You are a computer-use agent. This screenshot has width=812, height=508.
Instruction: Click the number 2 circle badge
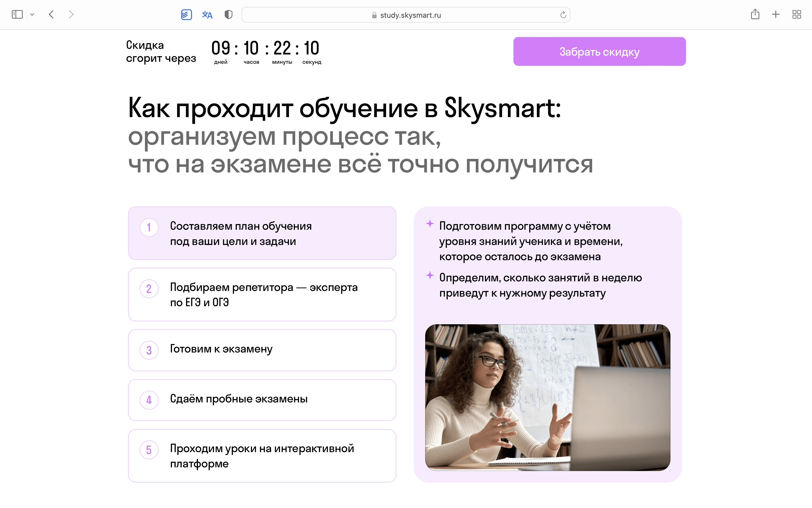click(149, 289)
